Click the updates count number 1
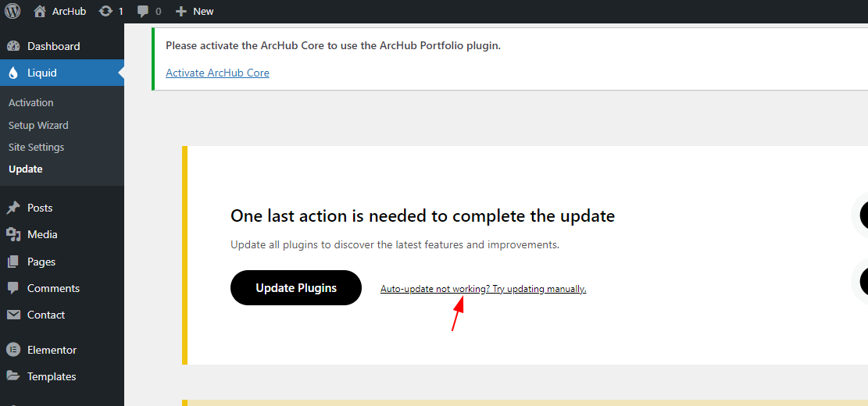This screenshot has height=406, width=868. [x=120, y=11]
